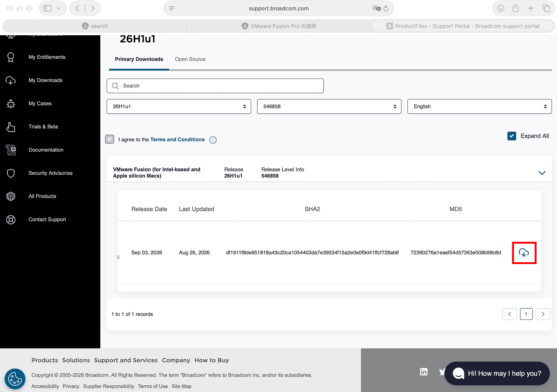Switch to Open Source tab
Screen dimensions: 557x392
190,59
